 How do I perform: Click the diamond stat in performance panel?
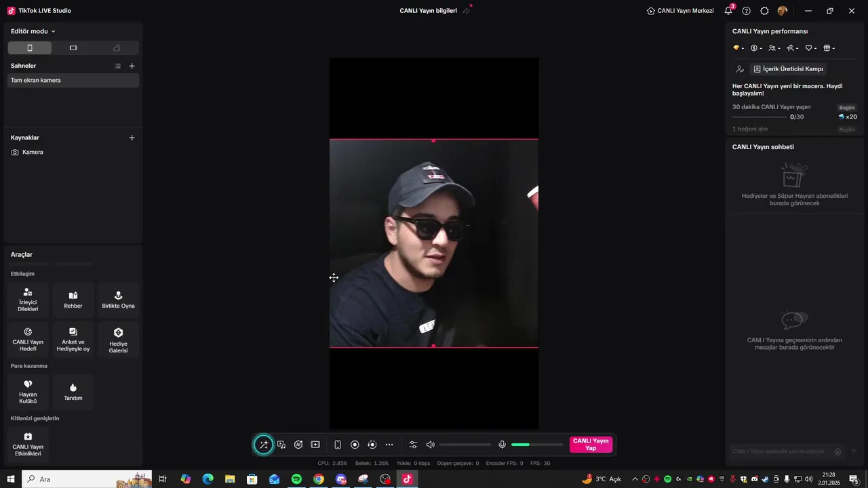(738, 48)
